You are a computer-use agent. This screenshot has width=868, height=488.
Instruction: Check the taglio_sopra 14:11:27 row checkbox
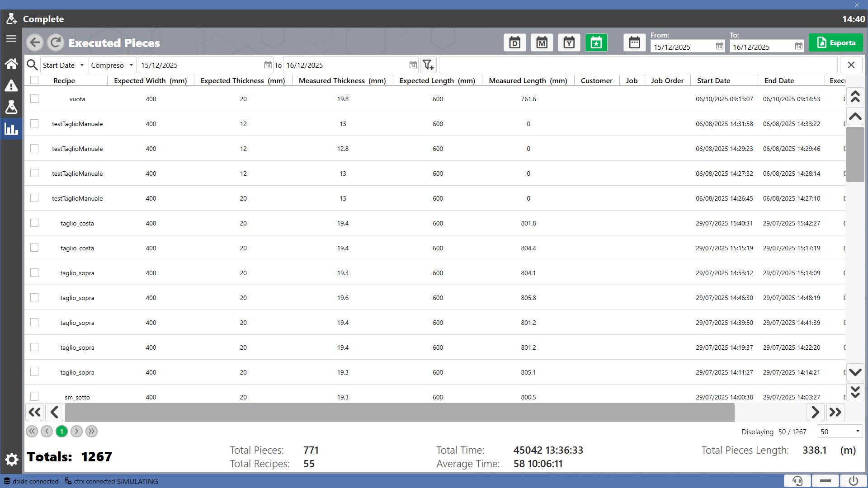click(34, 372)
